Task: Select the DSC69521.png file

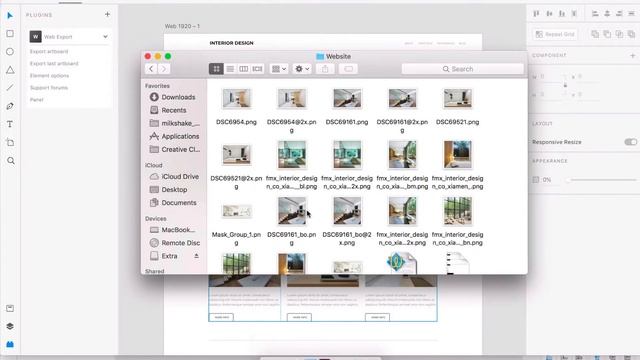Action: [x=458, y=107]
